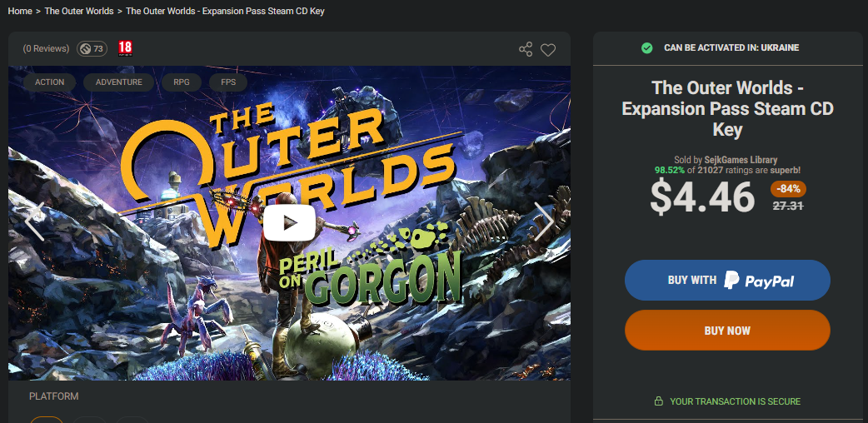Click the Expansion Pass Steam CD Key breadcrumb
The image size is (868, 423).
225,11
